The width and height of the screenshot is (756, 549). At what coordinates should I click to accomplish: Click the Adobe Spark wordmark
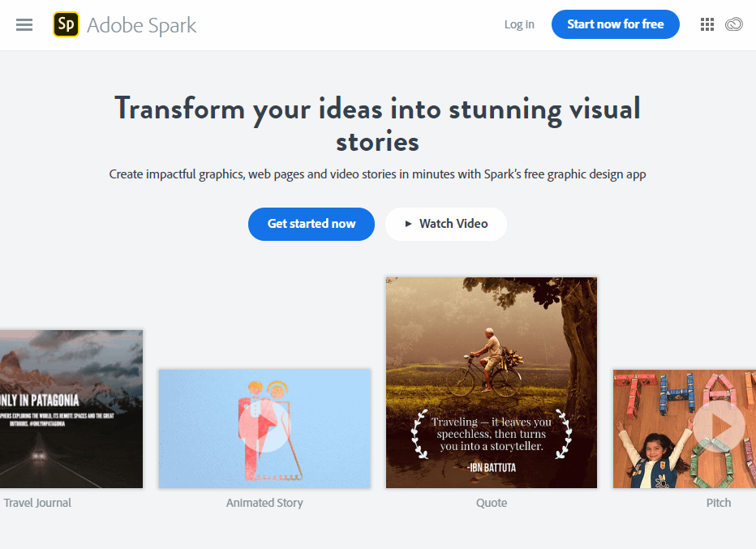click(x=142, y=25)
